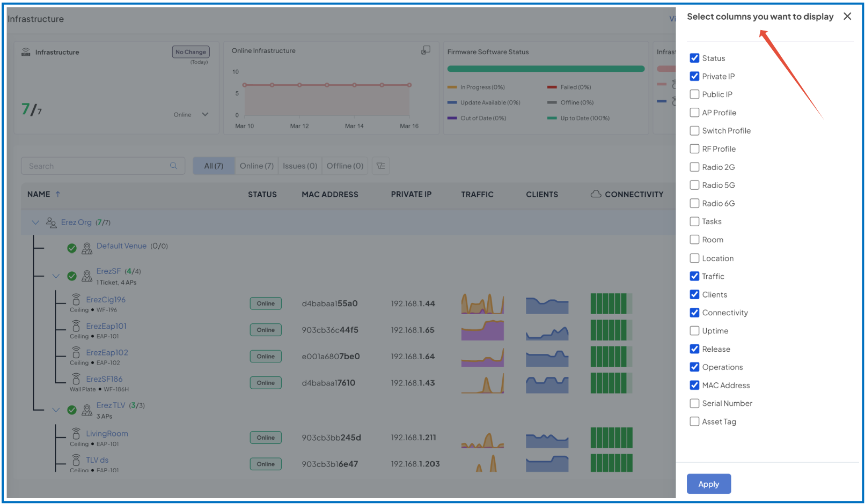Viewport: 865px width, 504px height.
Task: Collapse the ErezSF venue chevron
Action: pos(56,276)
